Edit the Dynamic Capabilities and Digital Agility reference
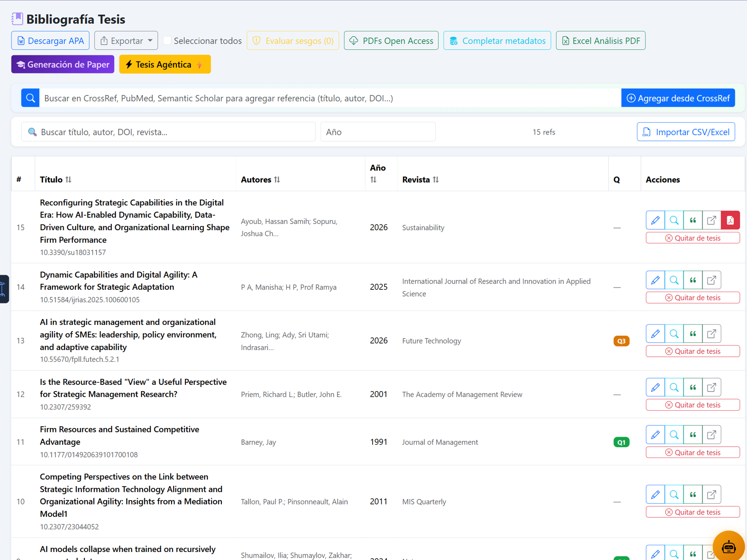The width and height of the screenshot is (747, 560). (655, 280)
